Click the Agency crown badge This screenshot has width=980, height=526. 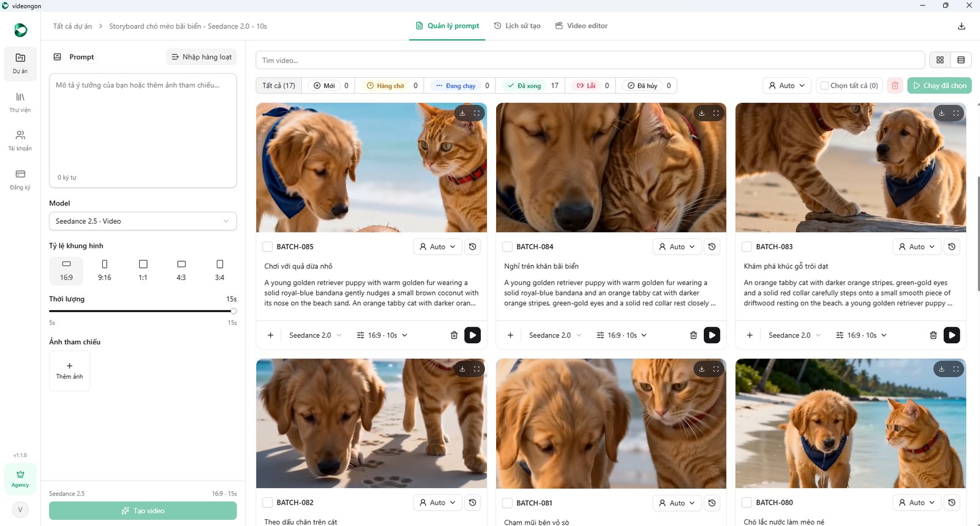[20, 479]
